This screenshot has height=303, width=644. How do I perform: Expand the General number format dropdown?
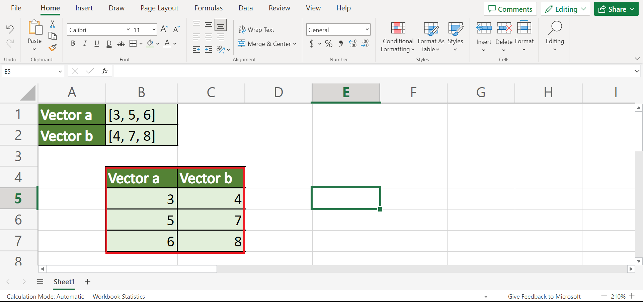coord(367,30)
